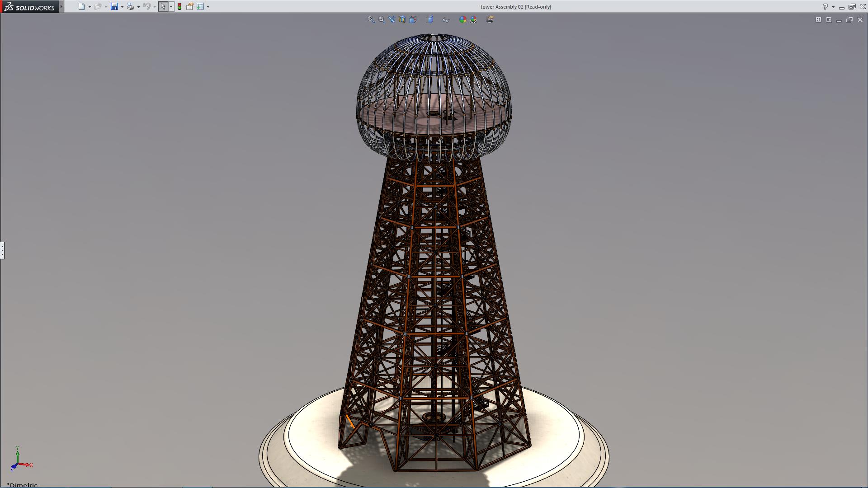The height and width of the screenshot is (488, 868).
Task: Open View Orientation cube icon
Action: pyautogui.click(x=413, y=19)
